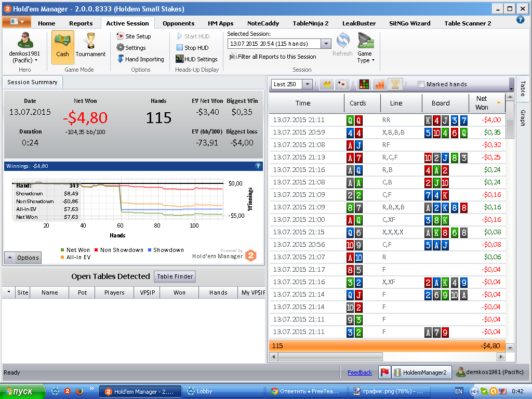
Task: Click the Line column header
Action: [x=401, y=103]
